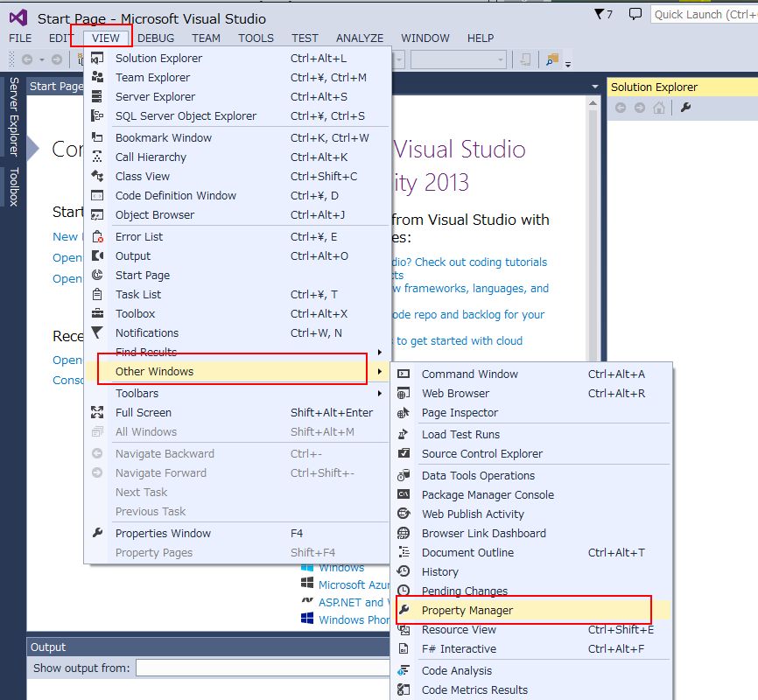Choose Document Outline from submenu

[532, 552]
